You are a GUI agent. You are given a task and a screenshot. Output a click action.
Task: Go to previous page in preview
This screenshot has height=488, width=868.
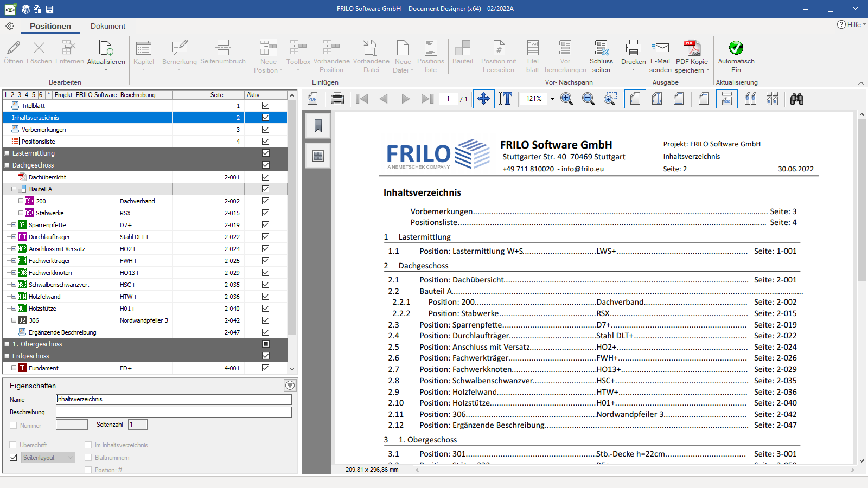click(x=384, y=99)
